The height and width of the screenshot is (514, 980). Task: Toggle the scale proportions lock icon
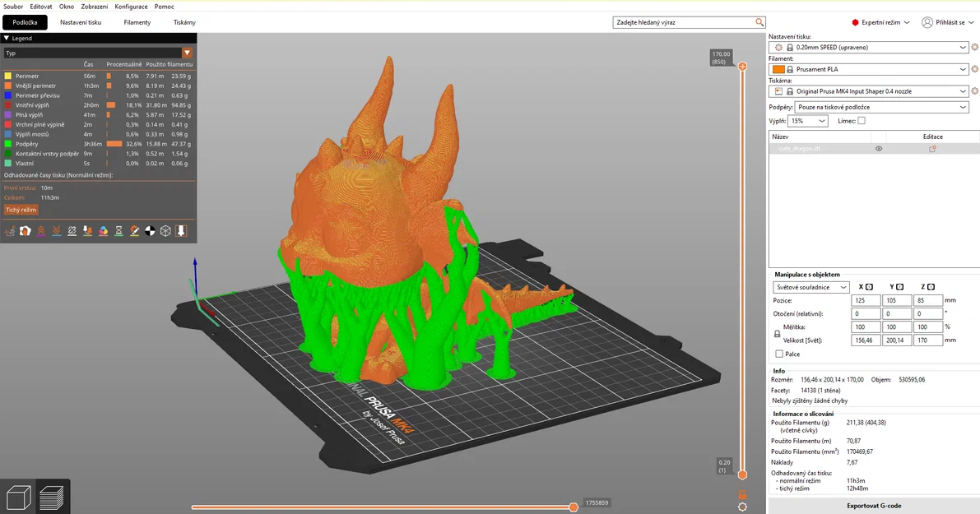point(777,334)
